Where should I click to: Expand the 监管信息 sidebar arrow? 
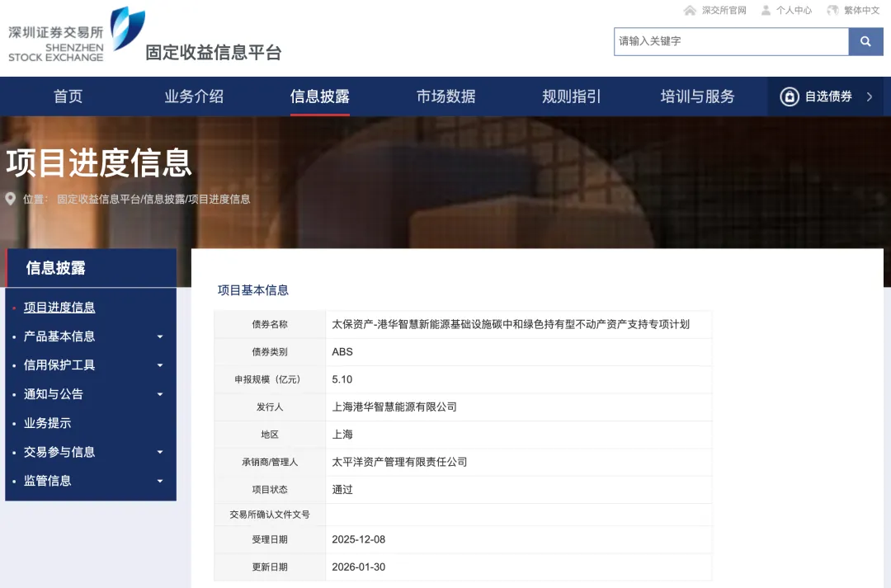tap(160, 481)
